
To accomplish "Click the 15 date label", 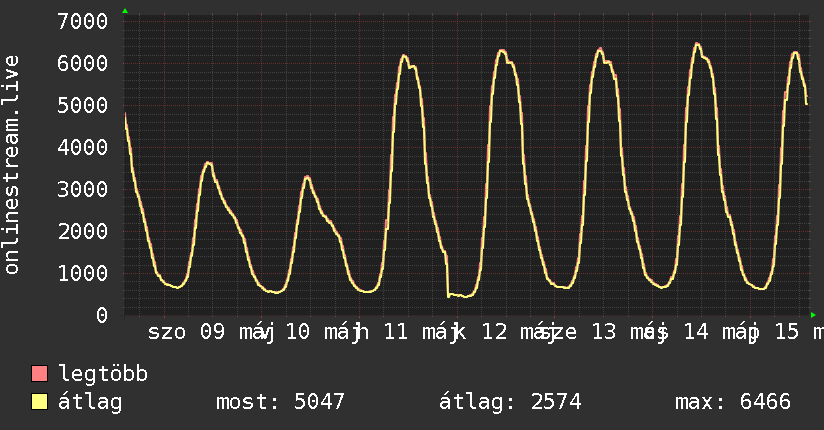I will coord(787,332).
